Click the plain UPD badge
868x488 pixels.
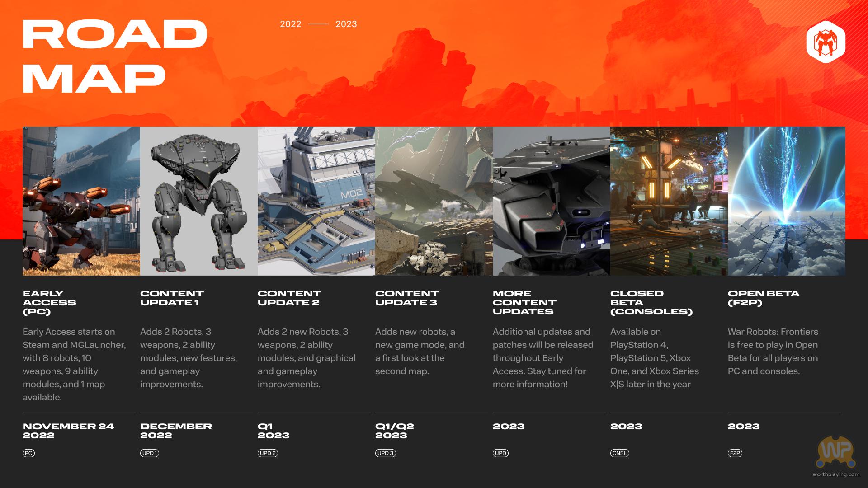click(500, 453)
